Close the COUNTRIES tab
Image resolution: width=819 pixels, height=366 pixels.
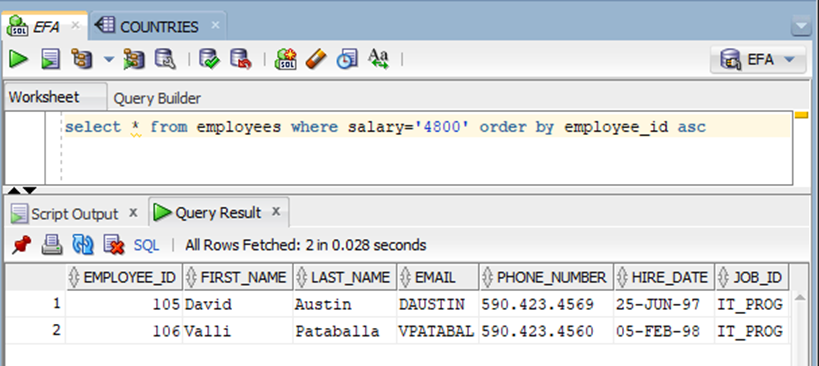[215, 25]
